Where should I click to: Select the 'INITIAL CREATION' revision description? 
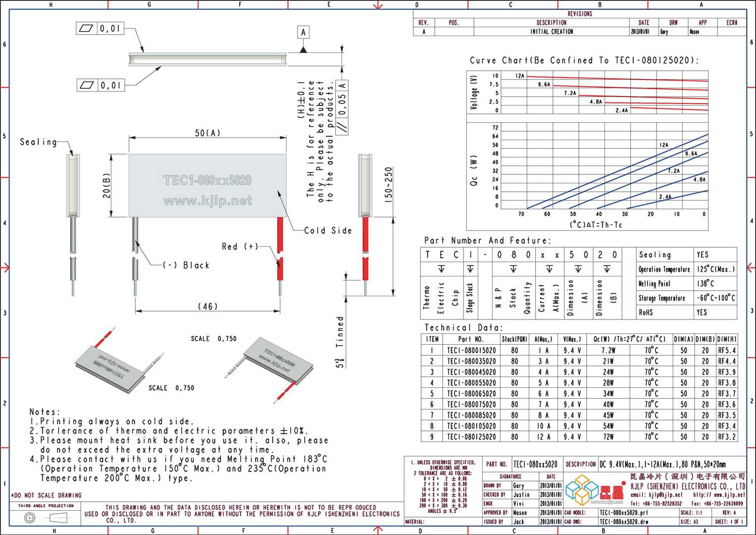click(x=552, y=32)
